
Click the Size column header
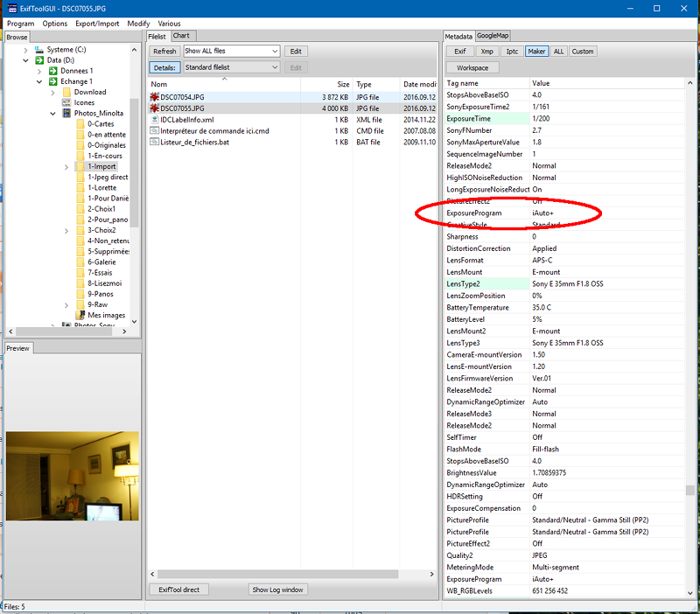326,84
